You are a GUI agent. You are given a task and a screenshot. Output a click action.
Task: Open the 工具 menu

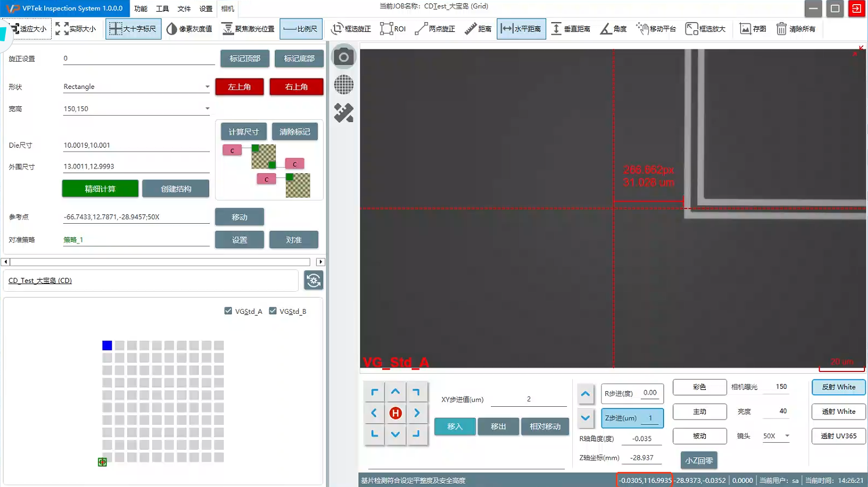162,9
